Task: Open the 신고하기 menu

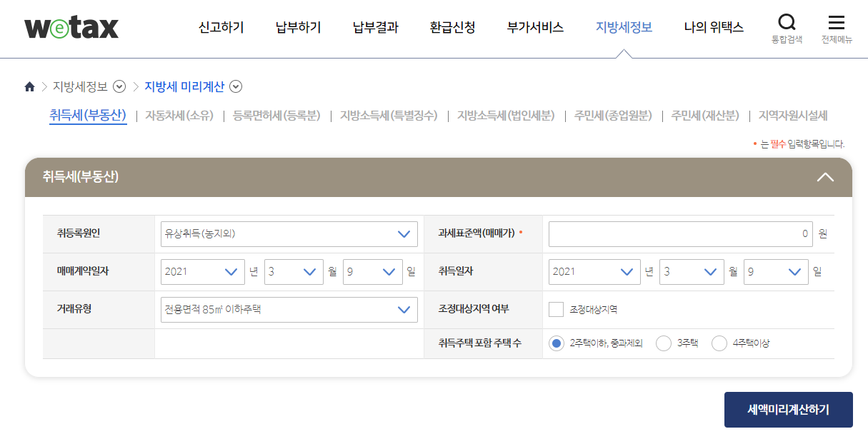Action: (x=221, y=28)
